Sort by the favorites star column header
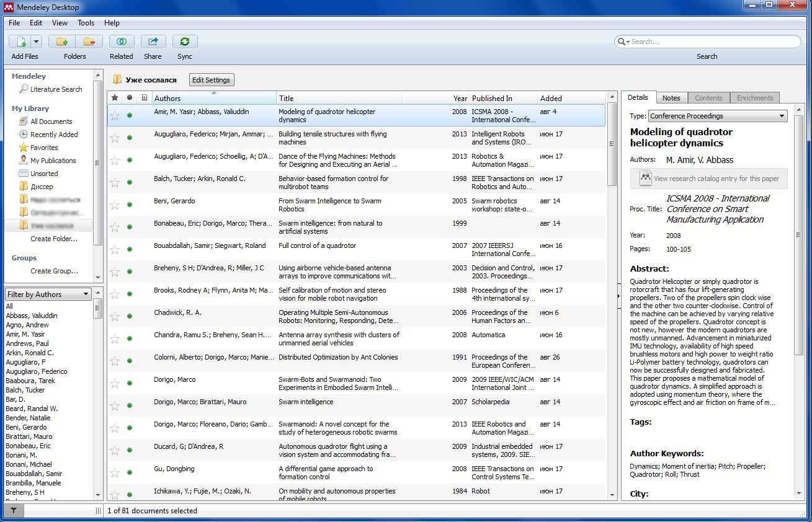812x522 pixels. [114, 98]
